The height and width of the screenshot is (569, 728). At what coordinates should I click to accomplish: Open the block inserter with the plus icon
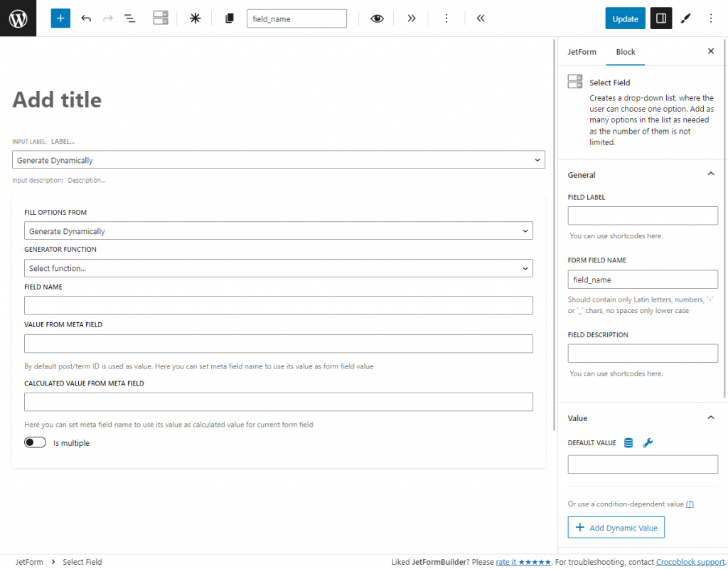(60, 18)
